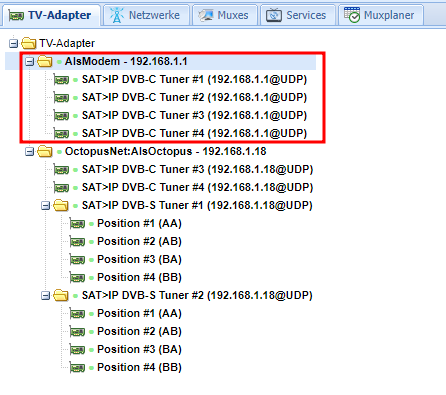
Task: Click card icon of Tuner #1 Position #1 (AA)
Action: pyautogui.click(x=78, y=224)
